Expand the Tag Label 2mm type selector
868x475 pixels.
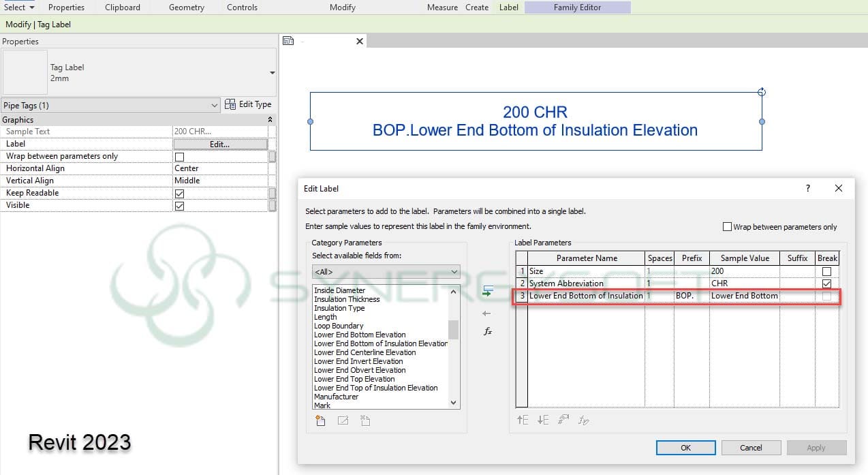pyautogui.click(x=273, y=73)
